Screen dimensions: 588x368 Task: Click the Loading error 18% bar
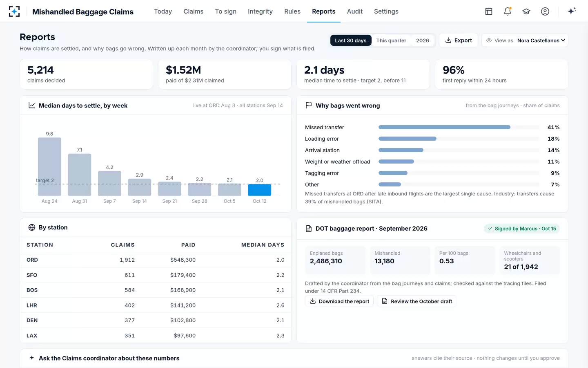[408, 139]
